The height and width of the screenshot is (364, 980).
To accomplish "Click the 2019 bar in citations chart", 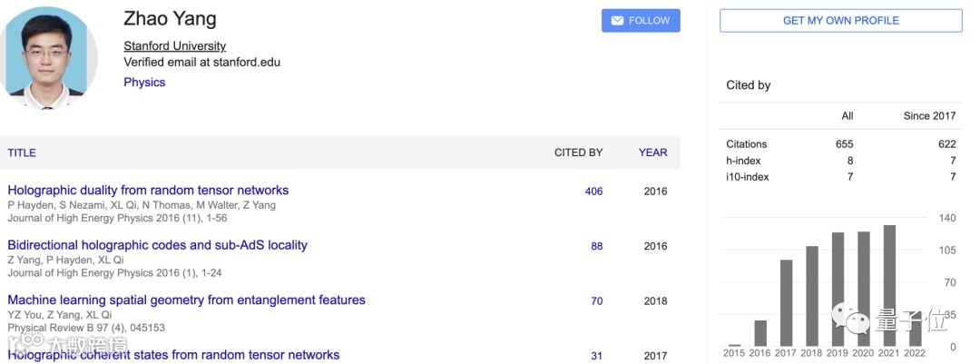I will pos(838,290).
